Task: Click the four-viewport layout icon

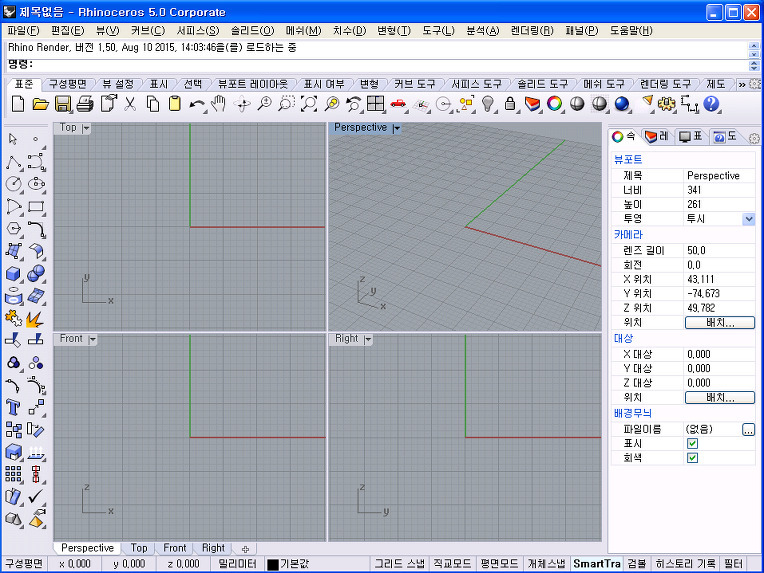Action: point(375,104)
